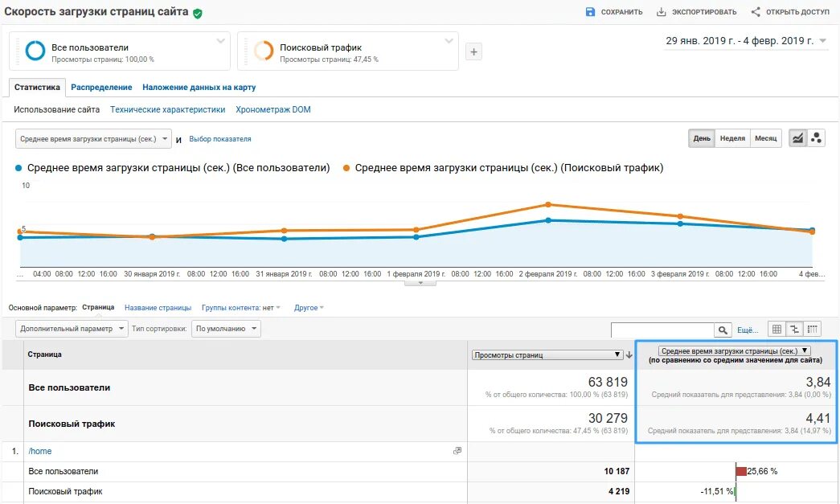This screenshot has width=840, height=504.
Task: Click the blue data point on 31 января
Action: (x=284, y=239)
